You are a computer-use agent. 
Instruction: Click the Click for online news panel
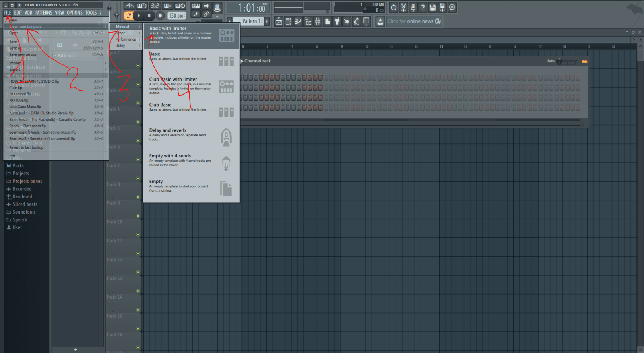click(x=414, y=21)
